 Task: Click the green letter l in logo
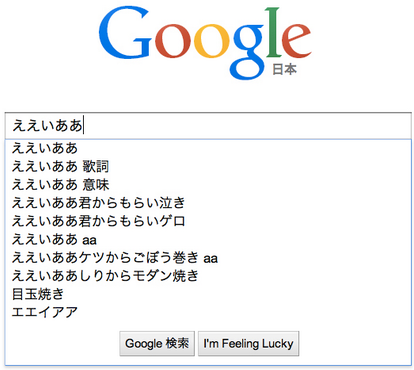click(x=274, y=32)
